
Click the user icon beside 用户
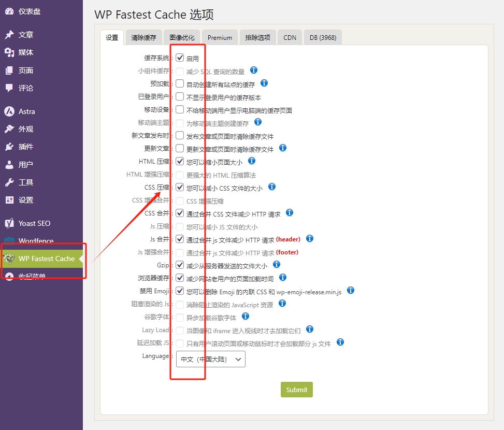(9, 165)
